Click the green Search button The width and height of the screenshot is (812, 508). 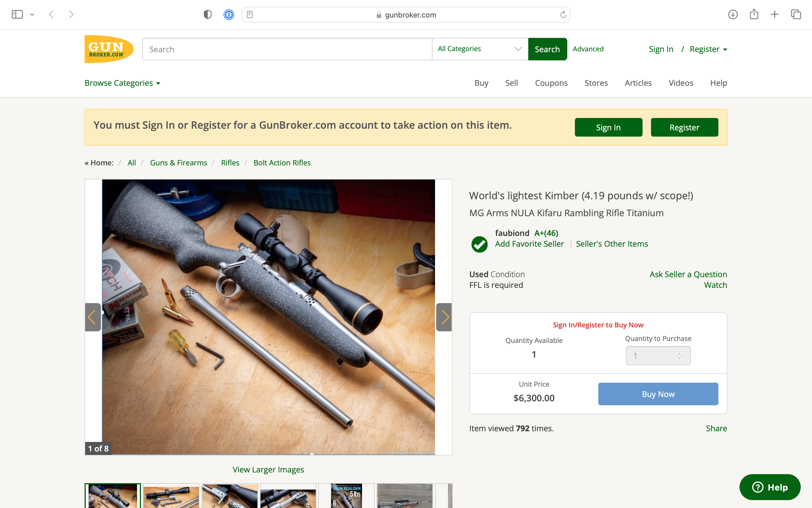(548, 49)
